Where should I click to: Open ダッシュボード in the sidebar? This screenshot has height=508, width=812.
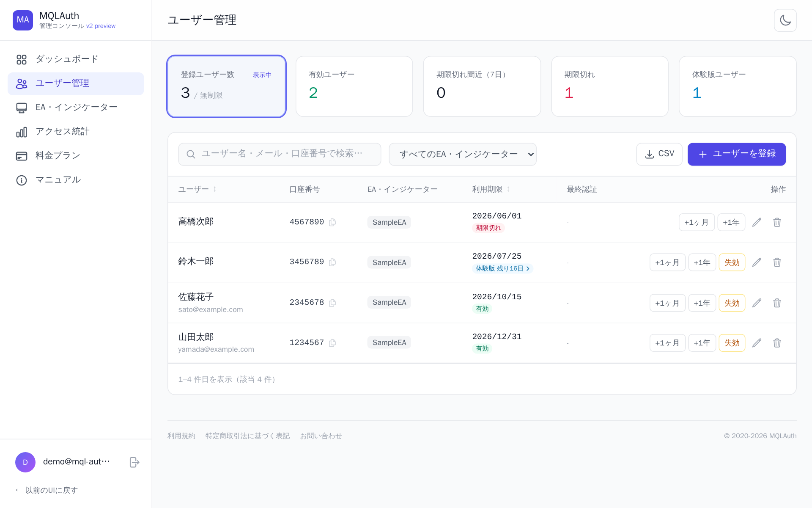[x=76, y=59]
